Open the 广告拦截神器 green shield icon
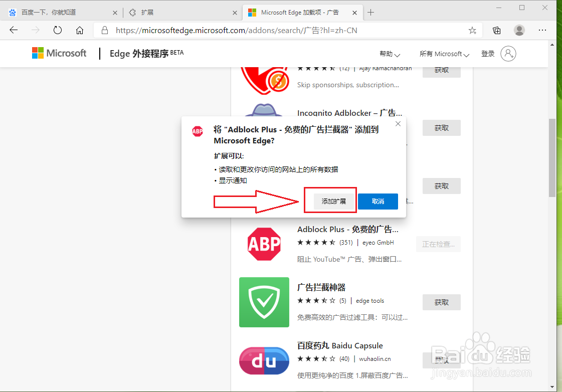This screenshot has width=562, height=392. (x=264, y=302)
